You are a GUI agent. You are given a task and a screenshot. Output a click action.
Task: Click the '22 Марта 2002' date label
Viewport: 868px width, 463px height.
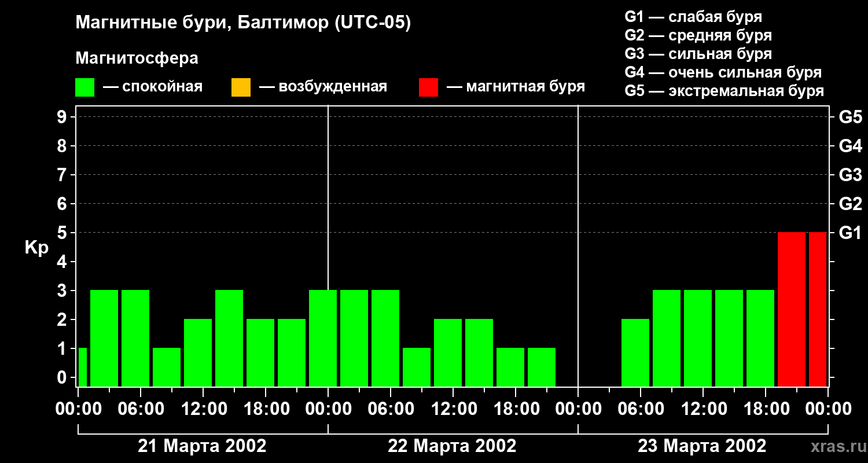point(452,446)
